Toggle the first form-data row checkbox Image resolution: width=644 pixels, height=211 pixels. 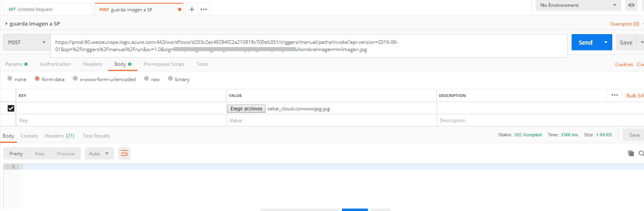point(11,108)
